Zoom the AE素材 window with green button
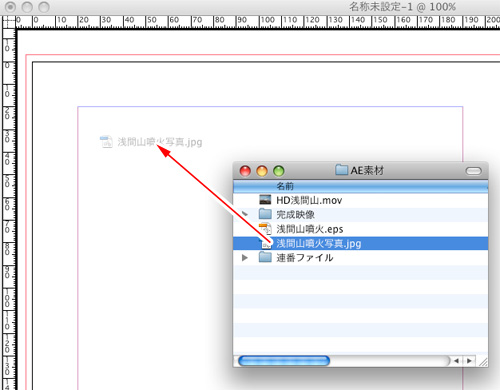Viewport: 500px width, 390px height. pos(278,171)
